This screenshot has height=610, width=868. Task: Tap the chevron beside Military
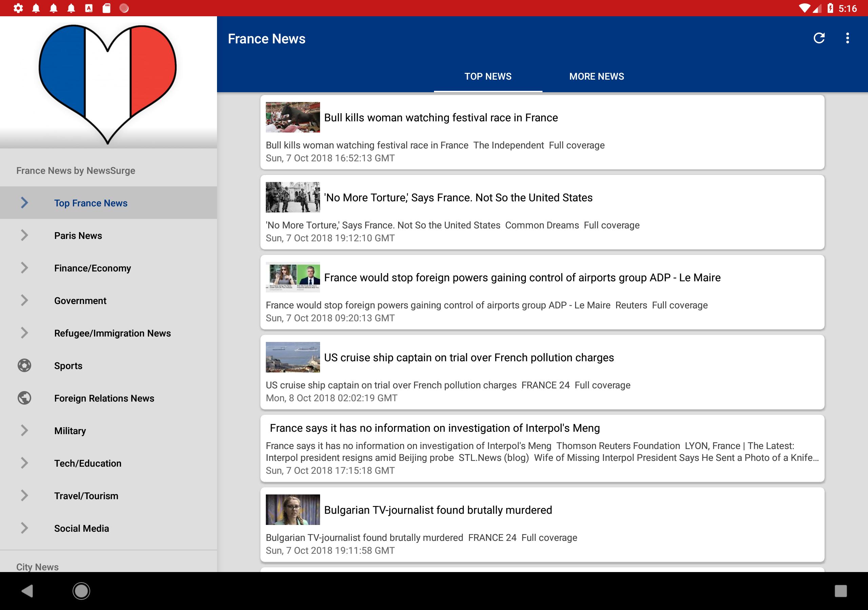coord(24,430)
